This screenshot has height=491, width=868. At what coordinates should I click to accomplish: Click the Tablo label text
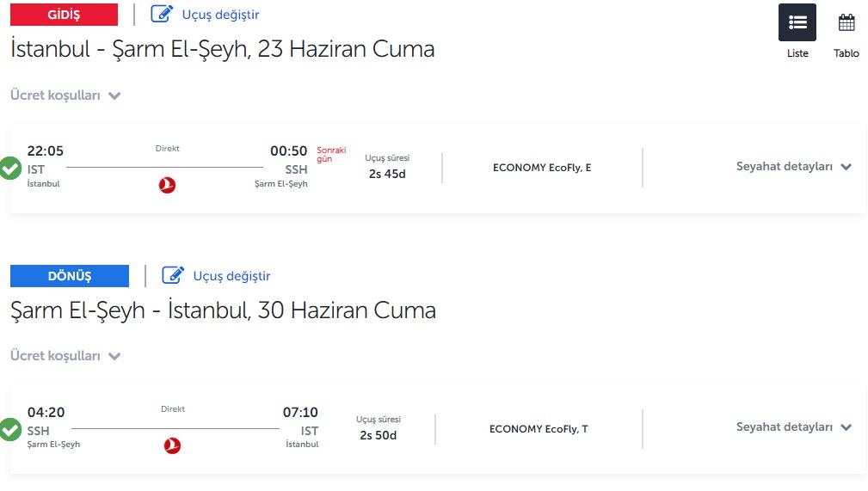[x=846, y=53]
